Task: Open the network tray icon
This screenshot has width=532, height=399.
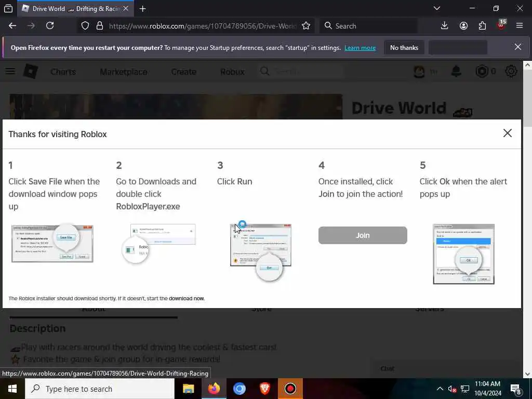Action: [465, 389]
